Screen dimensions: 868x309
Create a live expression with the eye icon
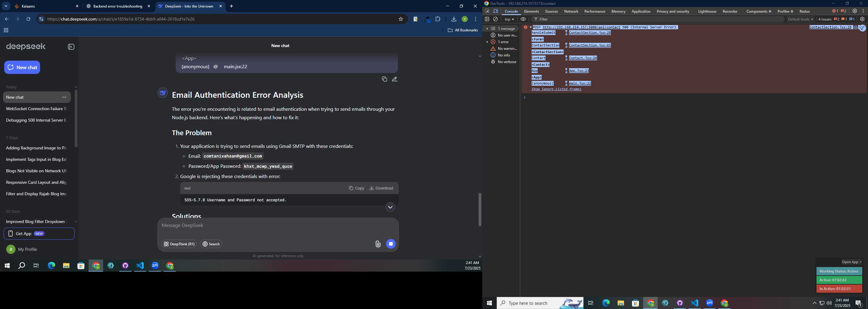[x=523, y=19]
